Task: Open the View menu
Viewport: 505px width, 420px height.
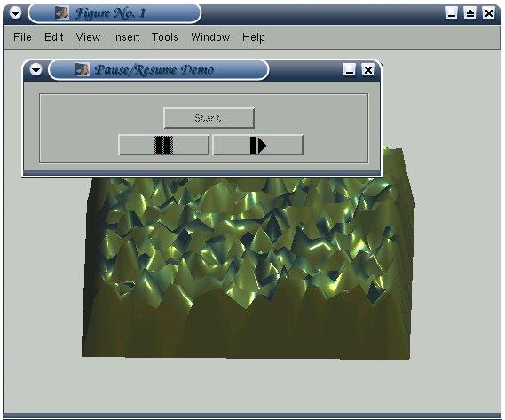Action: [x=88, y=37]
